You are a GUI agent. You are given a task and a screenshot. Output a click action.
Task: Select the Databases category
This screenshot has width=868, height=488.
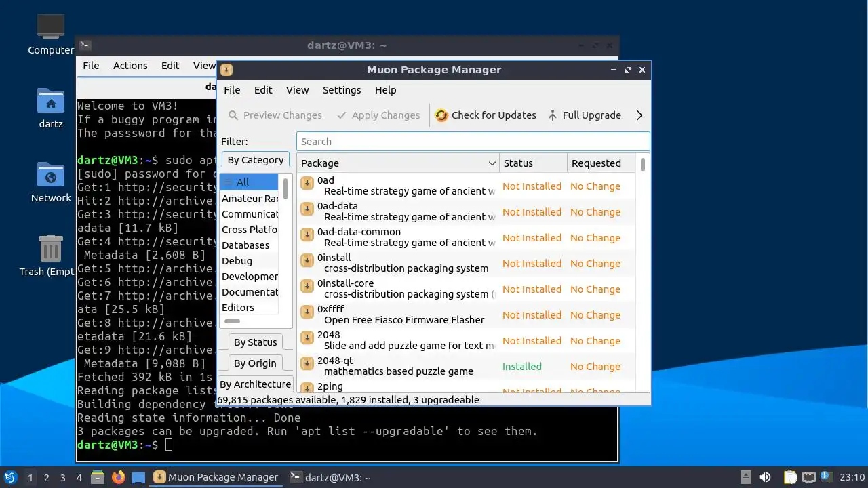248,245
